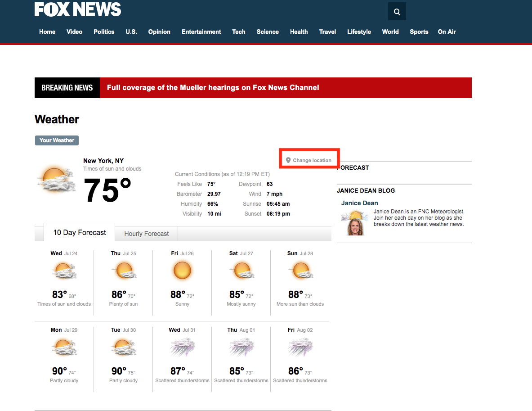This screenshot has width=532, height=411.
Task: Open the Lifestyle section
Action: [359, 32]
